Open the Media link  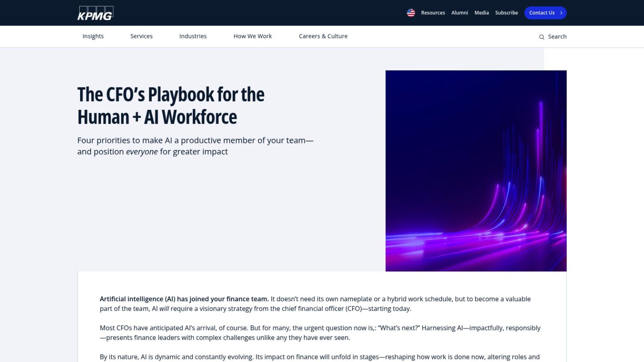482,13
